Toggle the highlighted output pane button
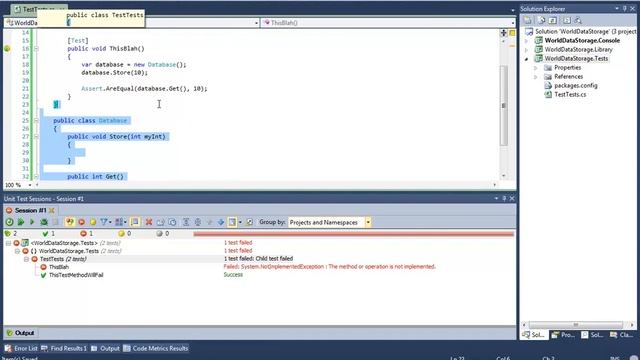640x360 pixels. 232,222
